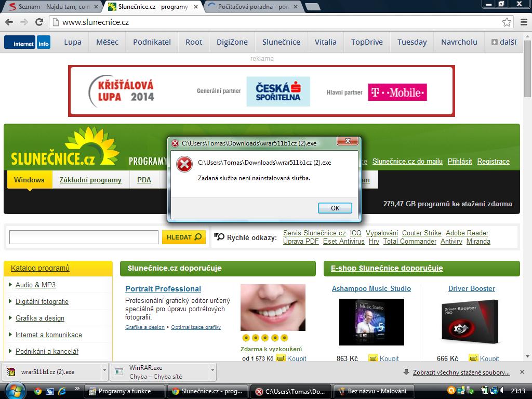Screen dimensions: 532x399
Task: Click the HLEDAT search button
Action: click(x=183, y=237)
